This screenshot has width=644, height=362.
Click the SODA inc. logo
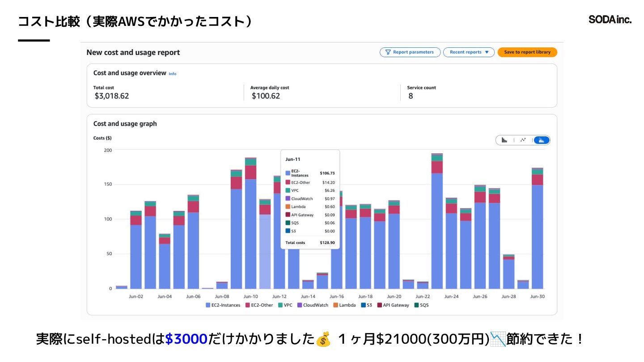pos(610,20)
